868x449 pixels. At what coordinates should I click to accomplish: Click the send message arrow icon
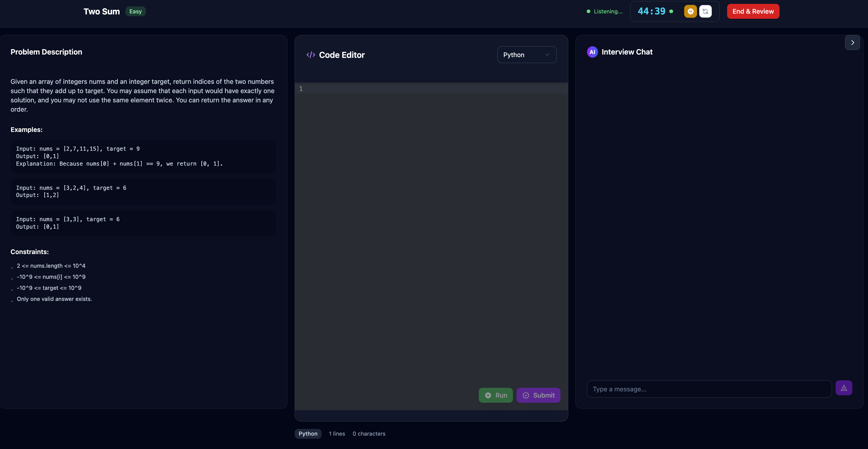click(844, 388)
